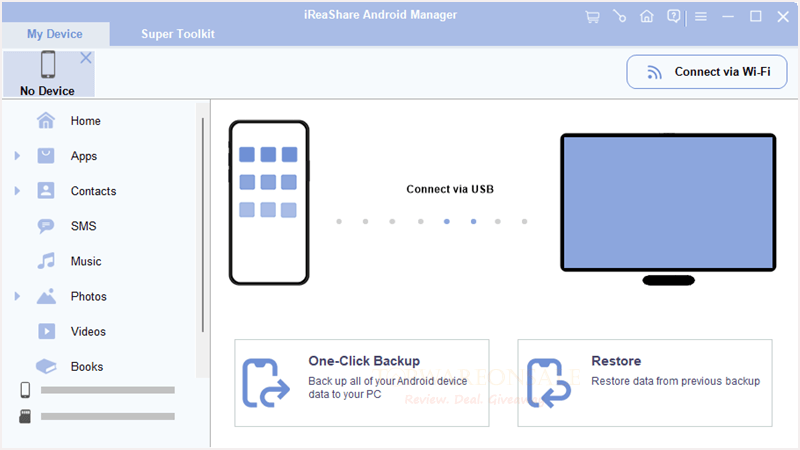Open the hamburger menu in title bar
Viewport: 800px width, 450px height.
(x=701, y=17)
